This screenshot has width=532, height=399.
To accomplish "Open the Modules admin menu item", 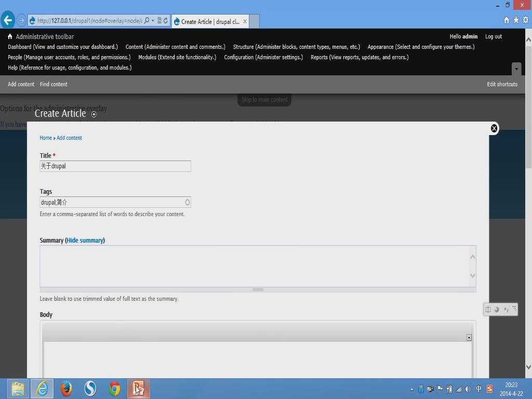I will (x=177, y=57).
